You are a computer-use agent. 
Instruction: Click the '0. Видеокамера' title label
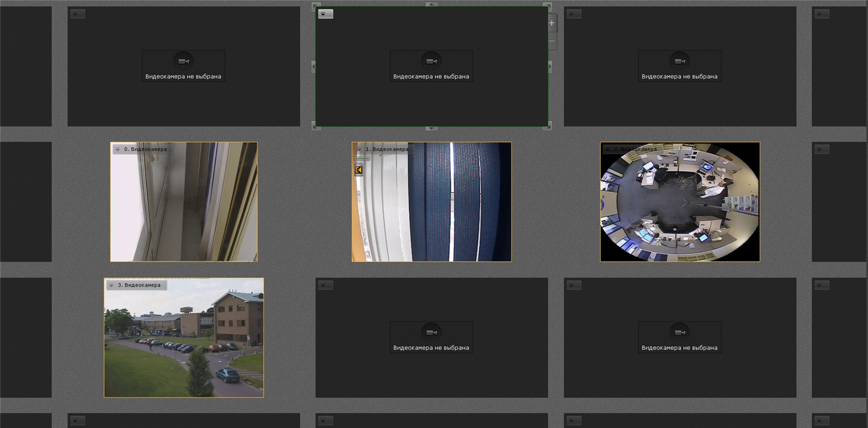pyautogui.click(x=146, y=149)
